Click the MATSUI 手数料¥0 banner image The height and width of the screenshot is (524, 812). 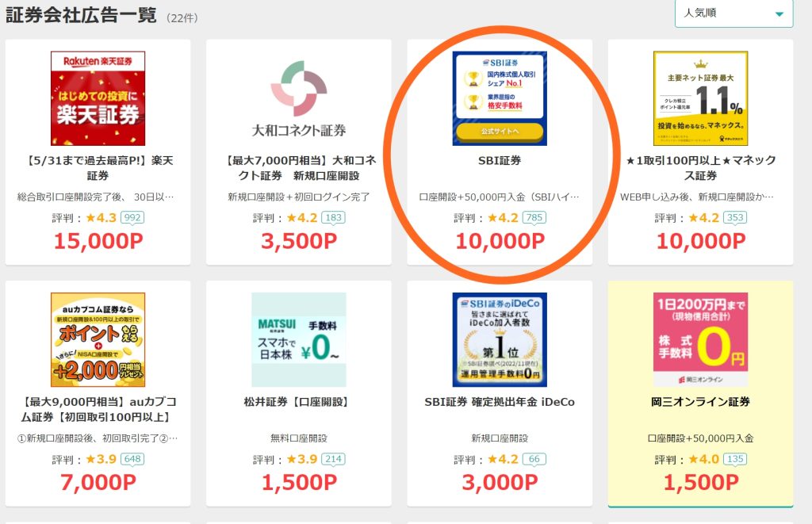(299, 339)
